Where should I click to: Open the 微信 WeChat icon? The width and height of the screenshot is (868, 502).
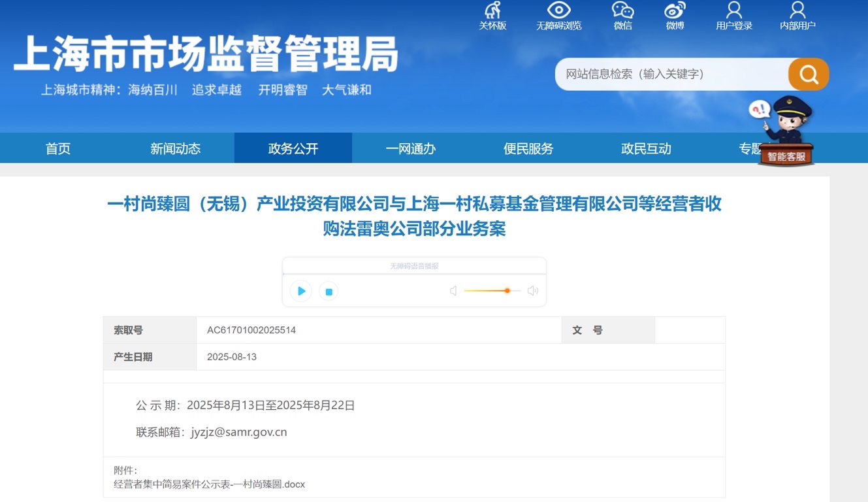[x=622, y=16]
